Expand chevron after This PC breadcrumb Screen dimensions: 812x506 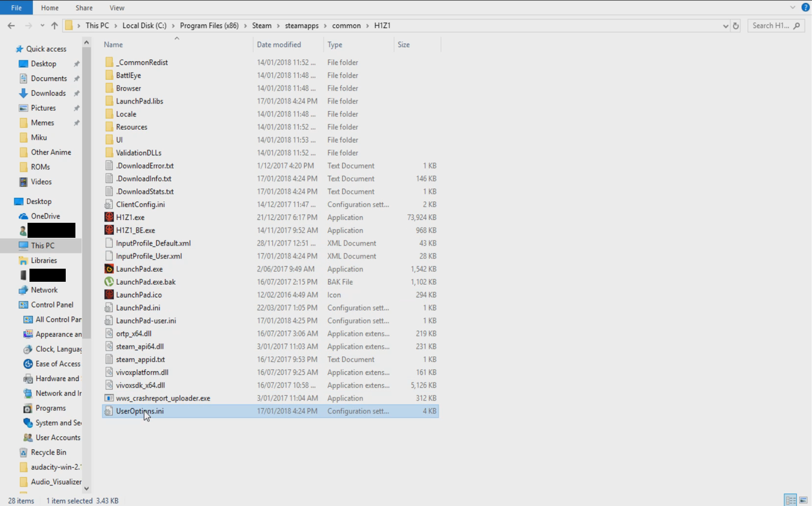pos(116,26)
